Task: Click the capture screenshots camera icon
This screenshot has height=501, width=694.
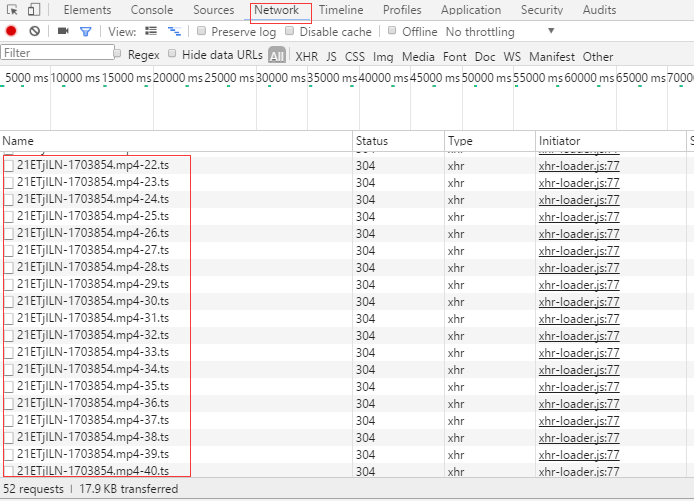Action: click(x=63, y=32)
